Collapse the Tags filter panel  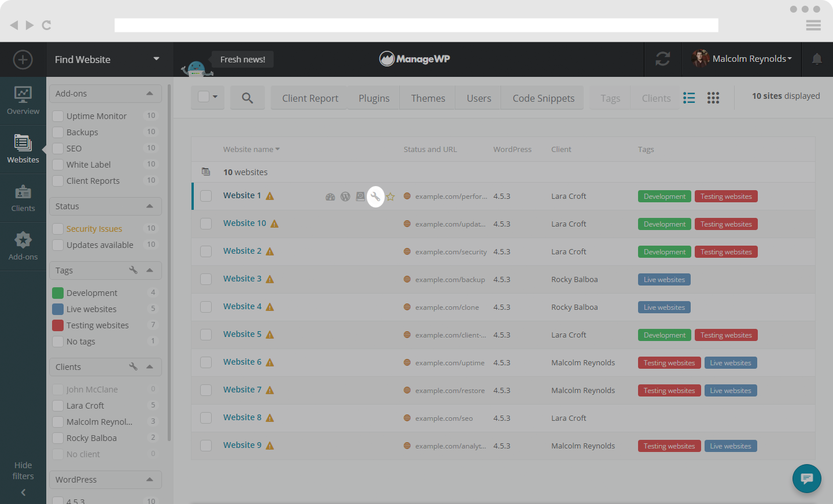click(x=150, y=270)
